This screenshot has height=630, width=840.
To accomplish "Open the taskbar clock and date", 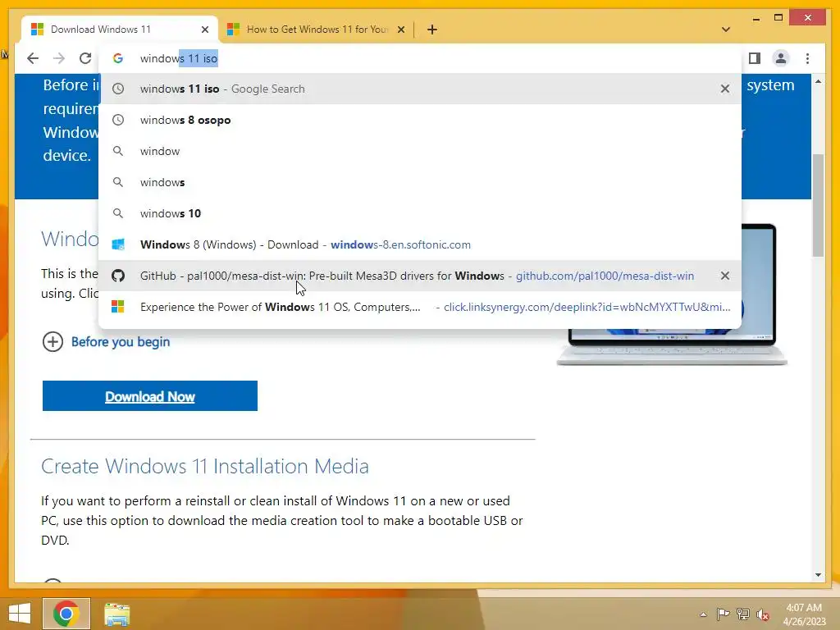I will click(804, 614).
